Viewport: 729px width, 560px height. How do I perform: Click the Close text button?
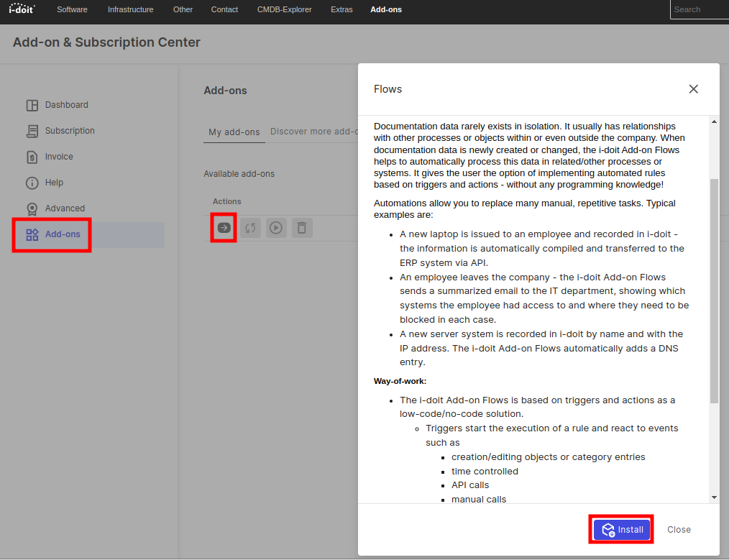[679, 530]
